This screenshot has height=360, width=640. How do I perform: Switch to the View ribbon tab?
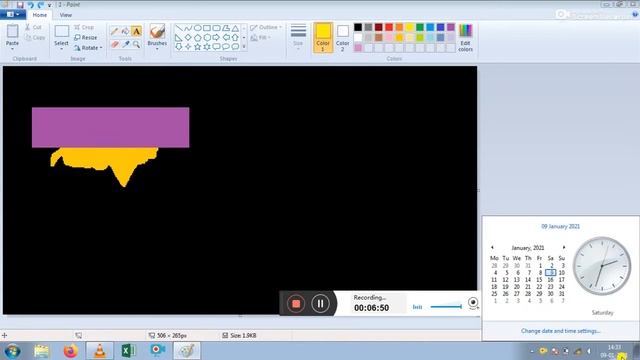(x=66, y=15)
